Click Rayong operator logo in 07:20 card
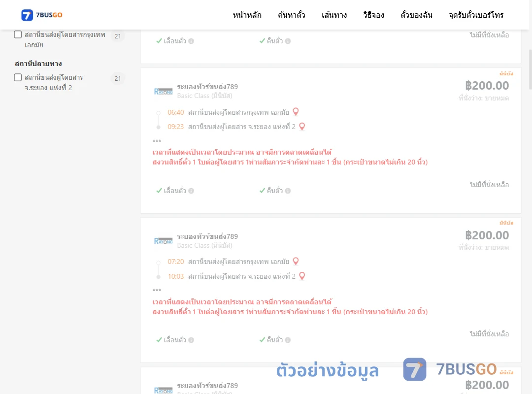Viewport: 532px width, 394px height. pyautogui.click(x=163, y=241)
